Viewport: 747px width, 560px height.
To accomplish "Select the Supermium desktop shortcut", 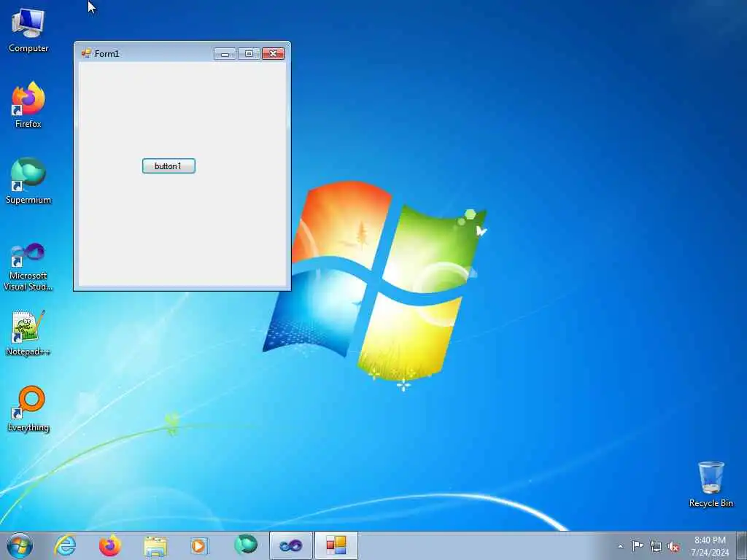I will pyautogui.click(x=28, y=181).
